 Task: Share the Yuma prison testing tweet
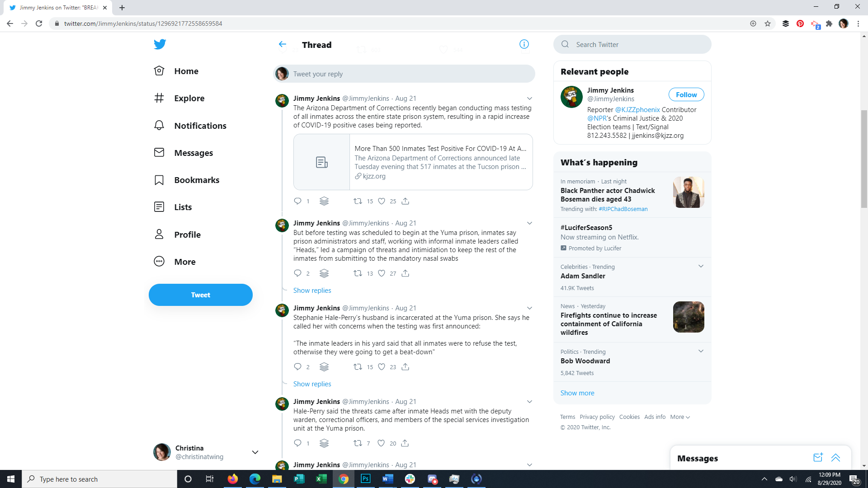[405, 273]
